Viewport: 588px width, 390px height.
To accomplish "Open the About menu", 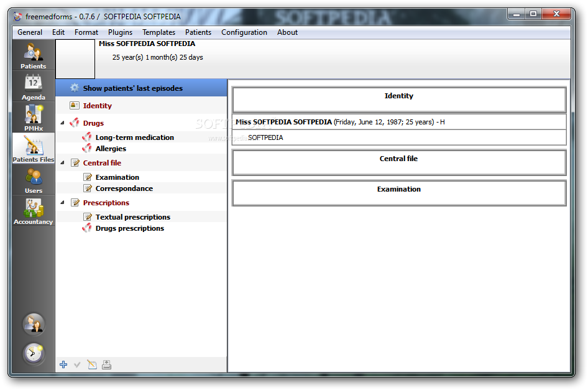I will pos(287,32).
